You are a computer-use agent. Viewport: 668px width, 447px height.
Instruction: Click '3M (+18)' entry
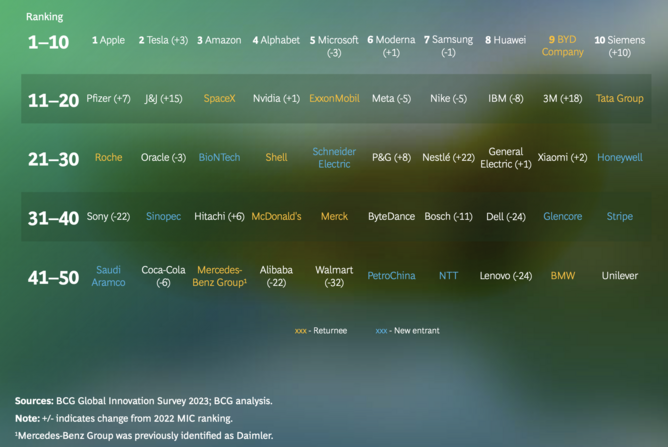[x=562, y=98]
